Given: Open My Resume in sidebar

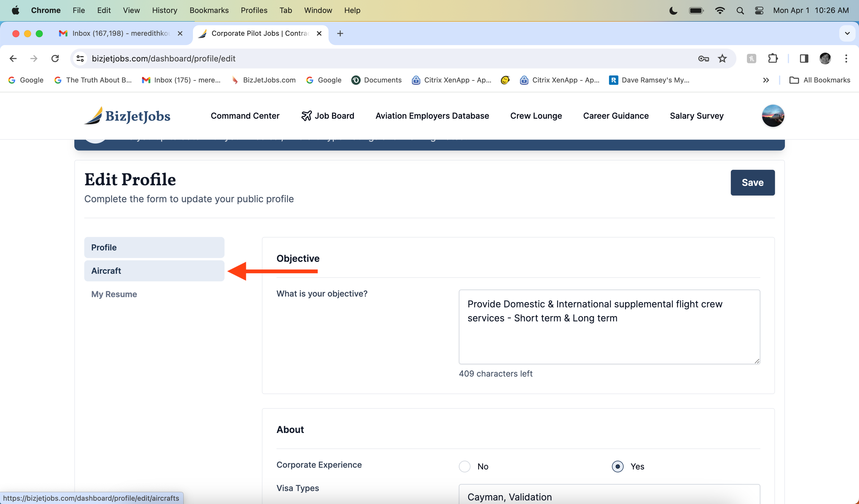Looking at the screenshot, I should tap(114, 294).
